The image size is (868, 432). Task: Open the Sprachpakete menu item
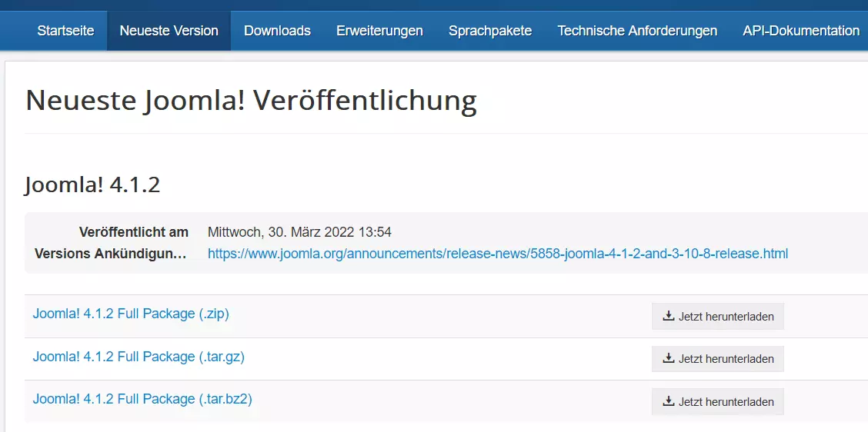pyautogui.click(x=490, y=31)
